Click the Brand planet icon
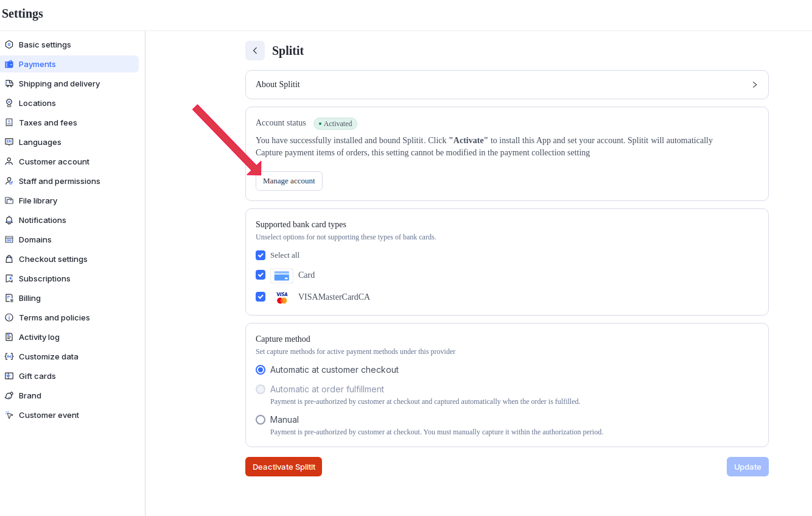The width and height of the screenshot is (812, 516). [x=9, y=395]
